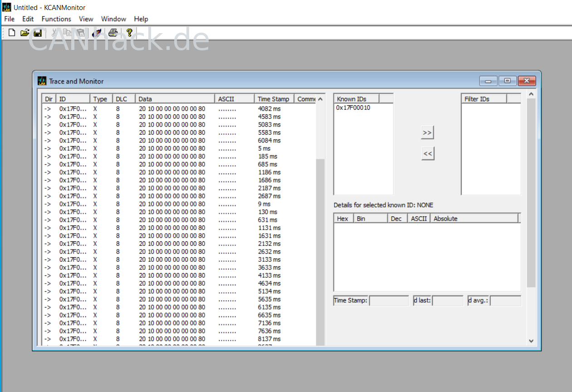Move known ID to filter with >> button

[x=427, y=132]
